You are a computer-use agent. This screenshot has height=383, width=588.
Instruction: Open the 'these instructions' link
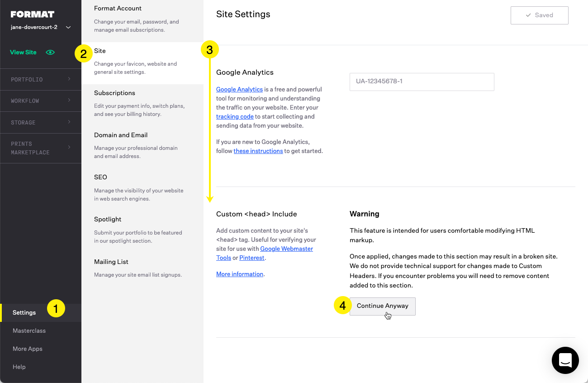pyautogui.click(x=258, y=151)
